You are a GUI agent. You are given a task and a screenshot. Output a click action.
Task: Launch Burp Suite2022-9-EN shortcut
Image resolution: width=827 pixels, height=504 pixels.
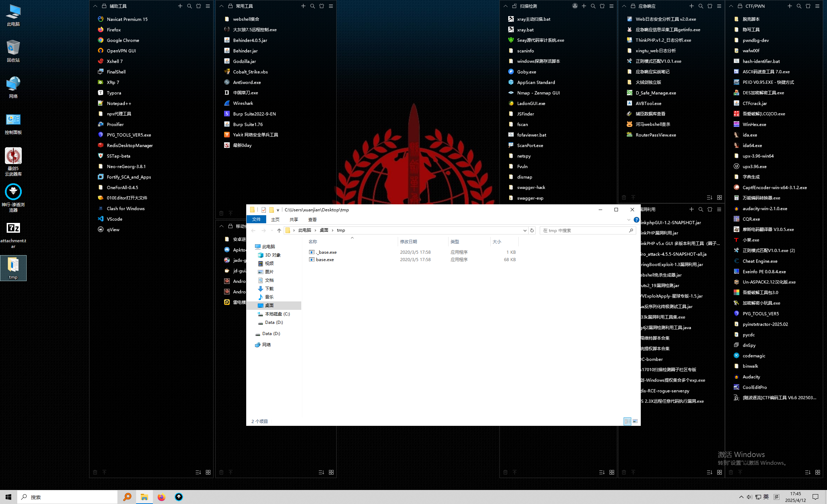pyautogui.click(x=254, y=114)
